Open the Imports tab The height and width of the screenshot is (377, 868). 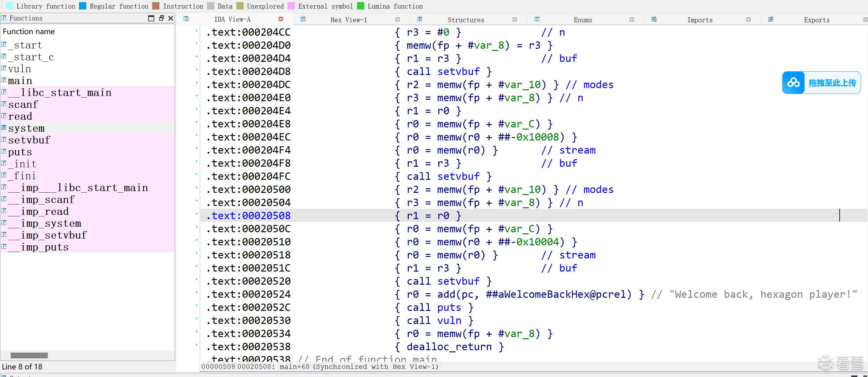click(x=700, y=20)
